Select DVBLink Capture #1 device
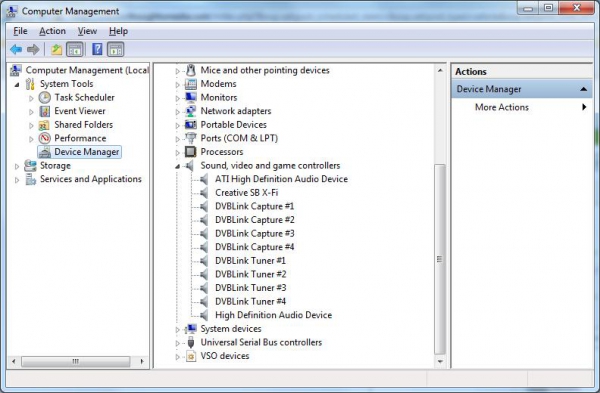The image size is (600, 393). [x=254, y=206]
